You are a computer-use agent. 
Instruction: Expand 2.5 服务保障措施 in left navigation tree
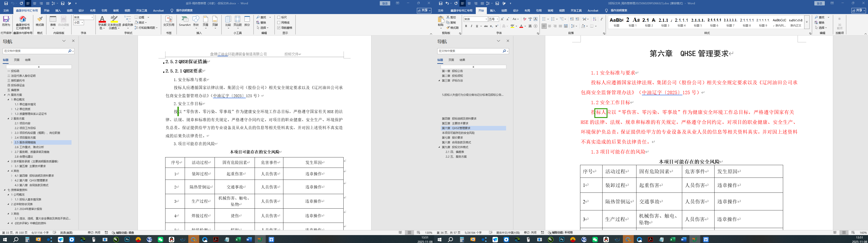point(12,143)
